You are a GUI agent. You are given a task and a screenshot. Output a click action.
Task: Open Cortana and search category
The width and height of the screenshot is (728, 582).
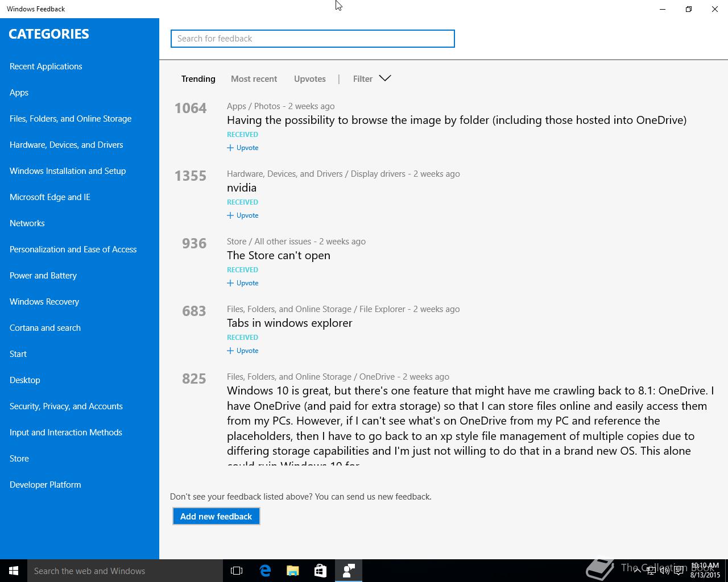(x=45, y=328)
